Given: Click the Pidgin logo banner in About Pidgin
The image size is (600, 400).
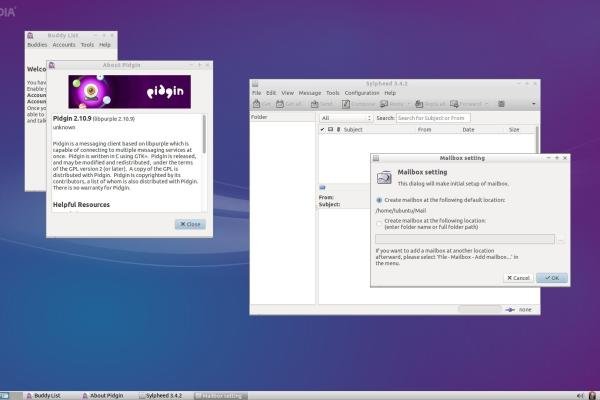Looking at the screenshot, I should [130, 92].
